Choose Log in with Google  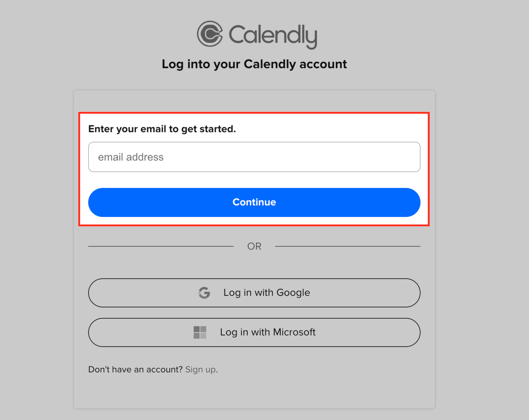(254, 293)
